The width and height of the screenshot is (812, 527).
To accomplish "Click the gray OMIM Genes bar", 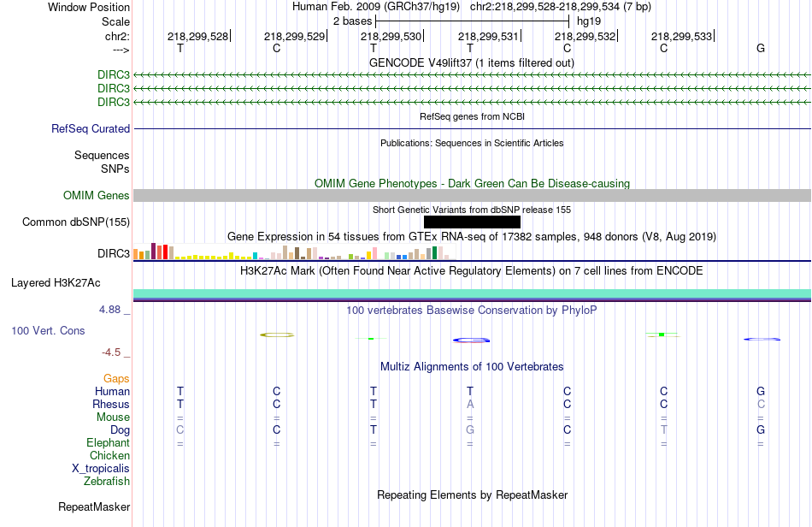I will click(x=472, y=195).
